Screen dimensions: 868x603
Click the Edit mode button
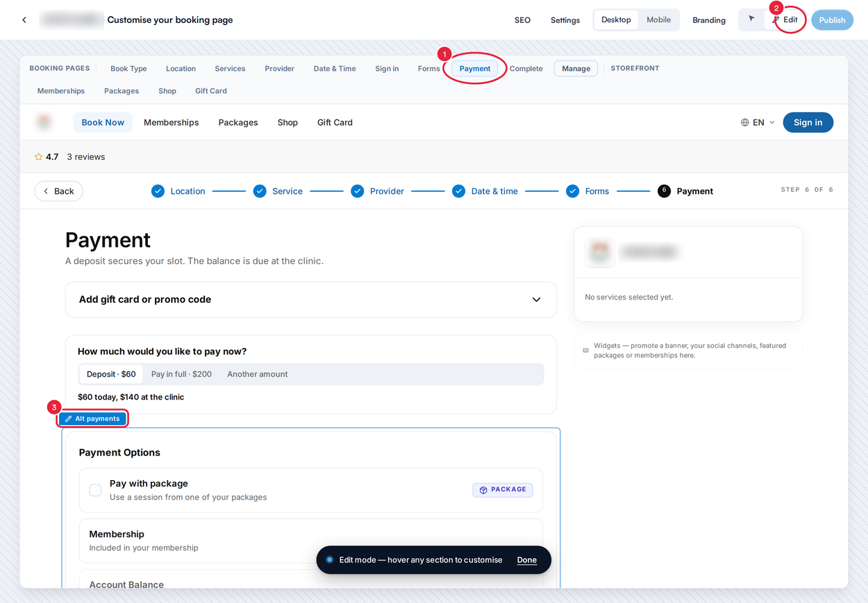tap(785, 19)
